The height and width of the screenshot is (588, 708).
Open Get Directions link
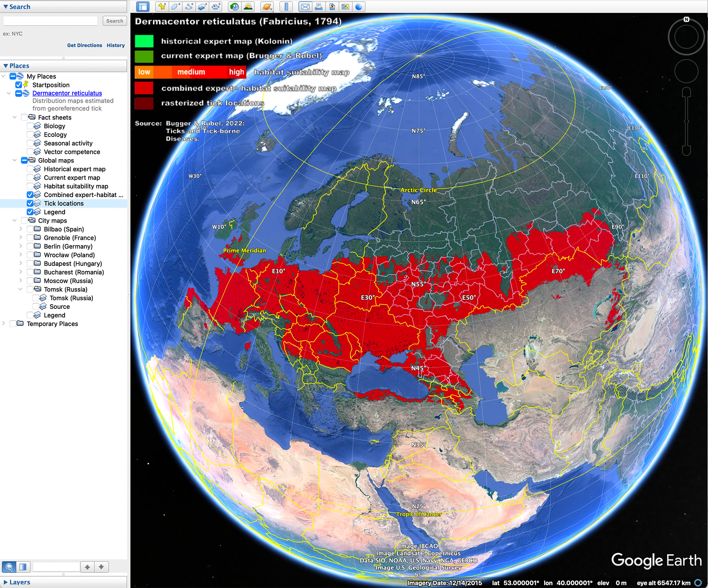point(84,45)
